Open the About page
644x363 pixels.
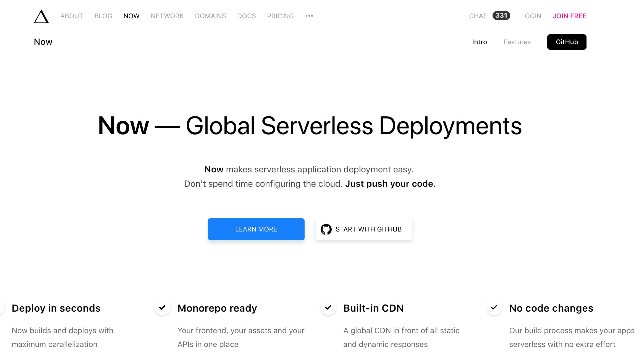click(72, 16)
